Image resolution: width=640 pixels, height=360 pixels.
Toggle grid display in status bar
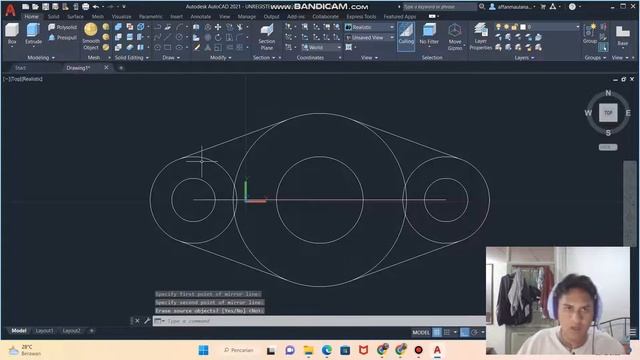click(x=437, y=332)
